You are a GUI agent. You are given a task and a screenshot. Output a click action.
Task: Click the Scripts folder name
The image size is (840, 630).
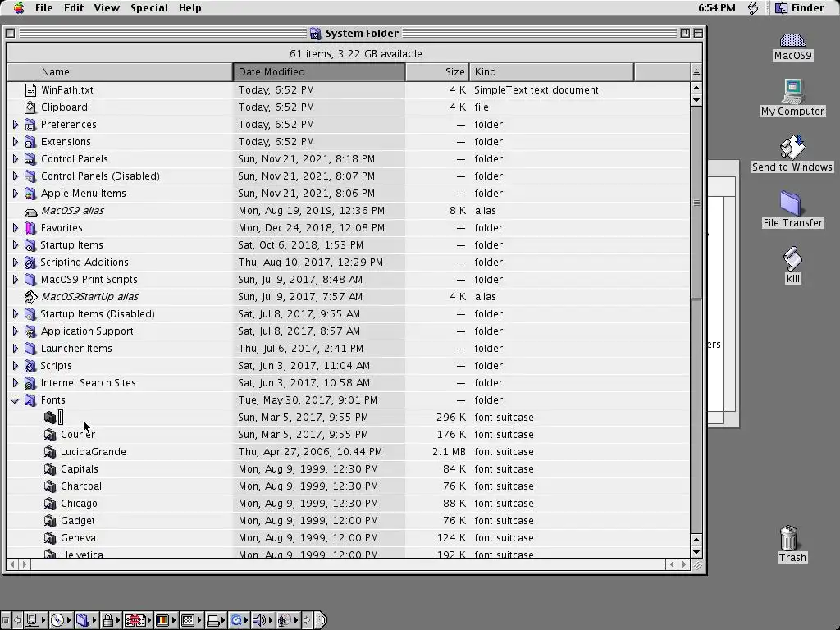[56, 365]
